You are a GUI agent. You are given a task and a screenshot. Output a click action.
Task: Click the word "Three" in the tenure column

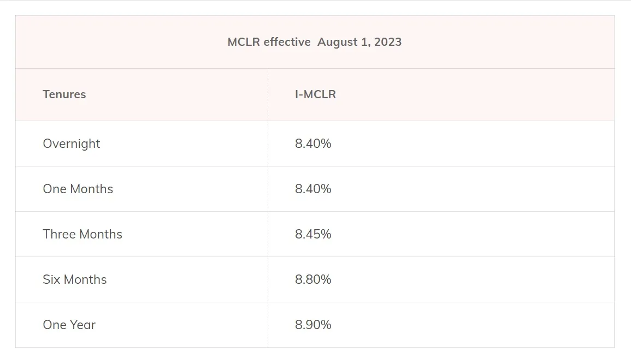tap(59, 234)
